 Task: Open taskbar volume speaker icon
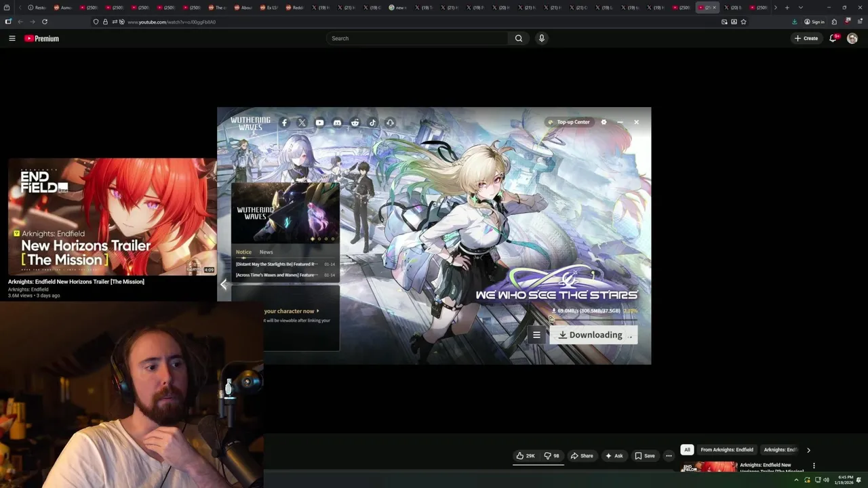(x=826, y=480)
